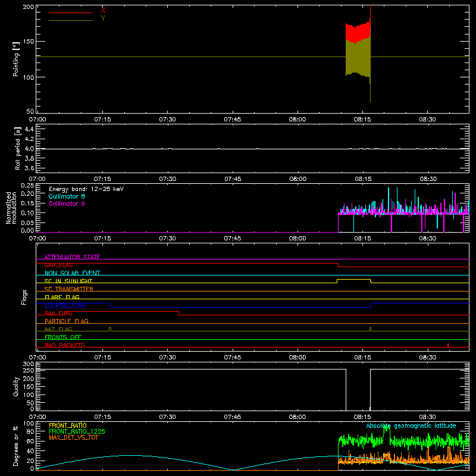The height and width of the screenshot is (476, 476).
Task: Click 'Absolute geomagnetic latitude' legend text
Action: click(x=411, y=425)
